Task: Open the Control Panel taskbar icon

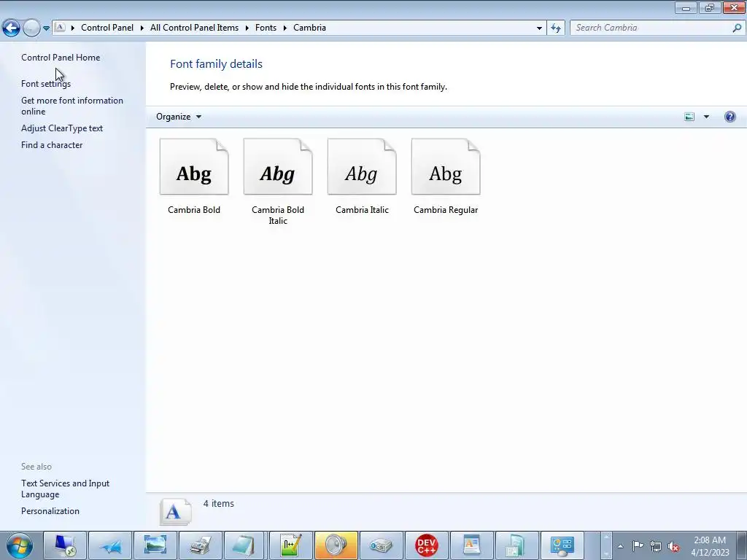Action: [562, 545]
